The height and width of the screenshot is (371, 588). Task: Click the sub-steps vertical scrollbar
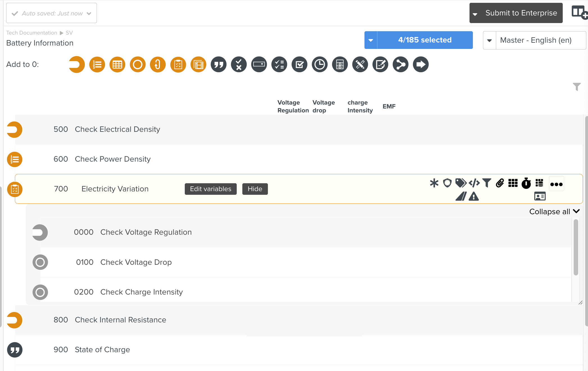(576, 247)
